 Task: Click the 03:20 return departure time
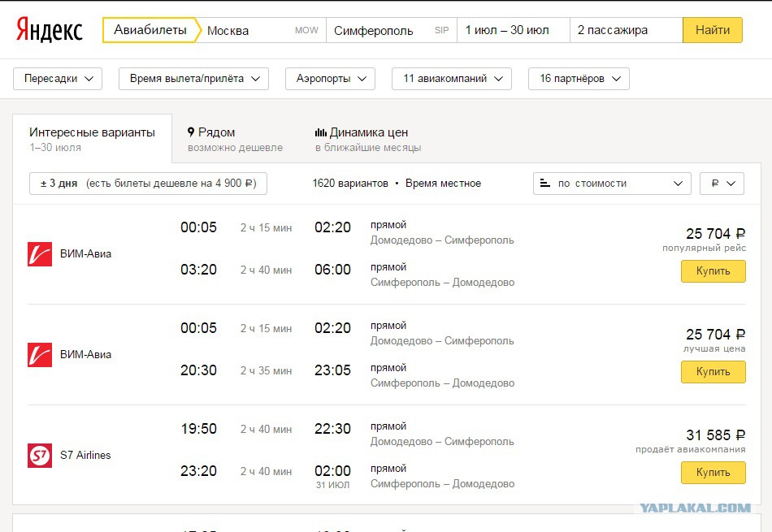(x=198, y=270)
